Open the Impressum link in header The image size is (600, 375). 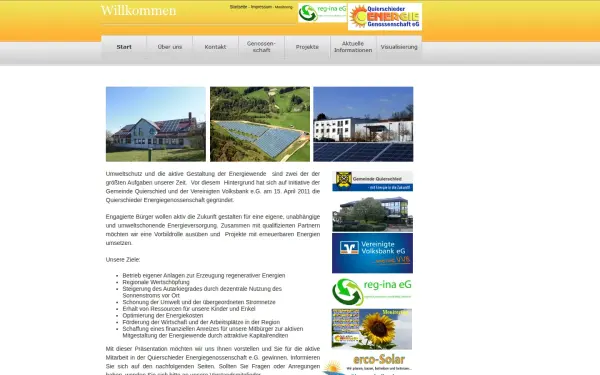coord(261,7)
